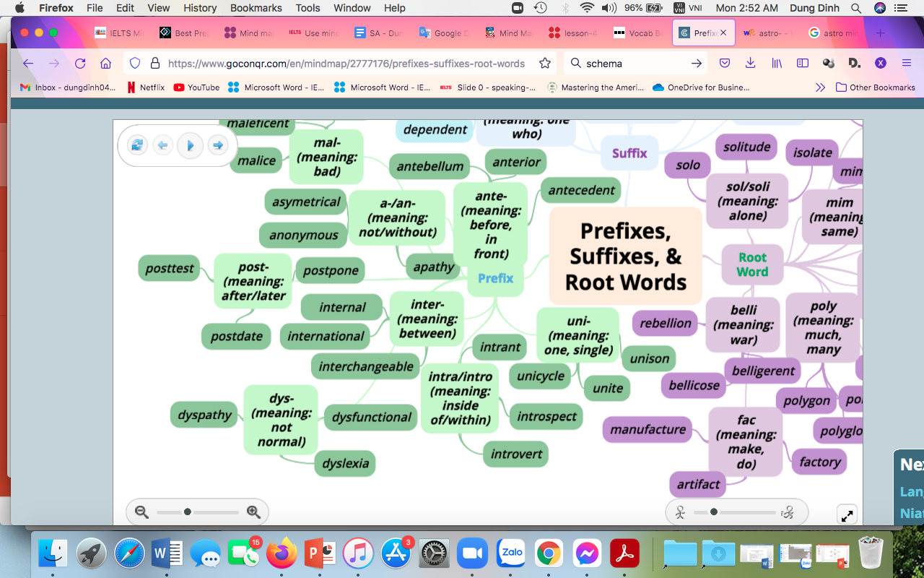Open the Other Bookmarks folder

(x=875, y=87)
